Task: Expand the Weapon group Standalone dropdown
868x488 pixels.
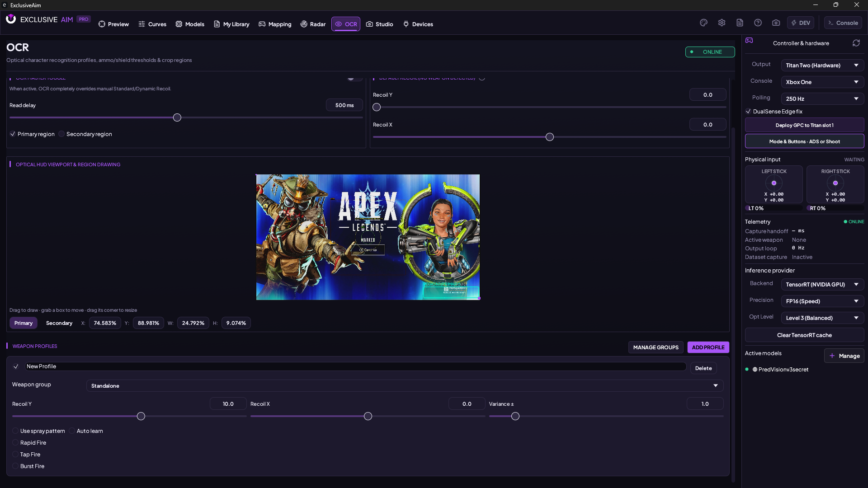Action: pos(405,386)
